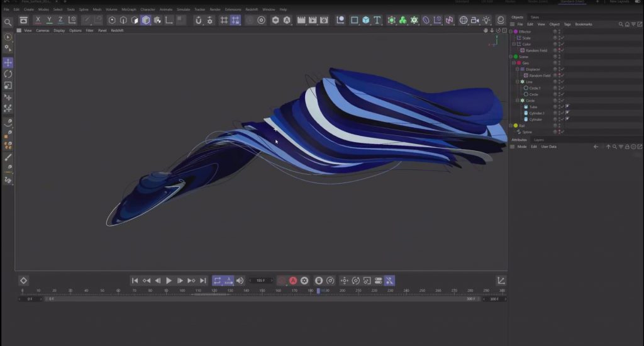Switch to Polygons mode icon
This screenshot has height=346, width=644.
click(135, 20)
